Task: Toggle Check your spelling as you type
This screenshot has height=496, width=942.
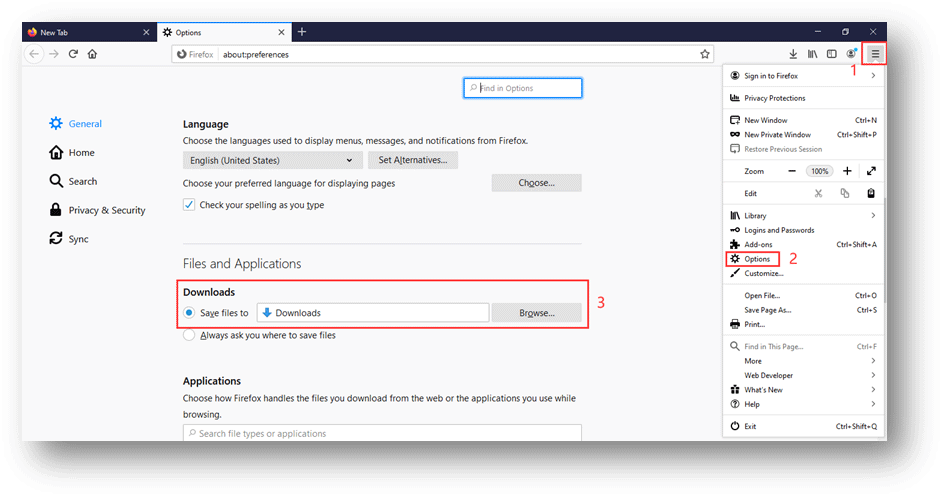Action: 190,205
